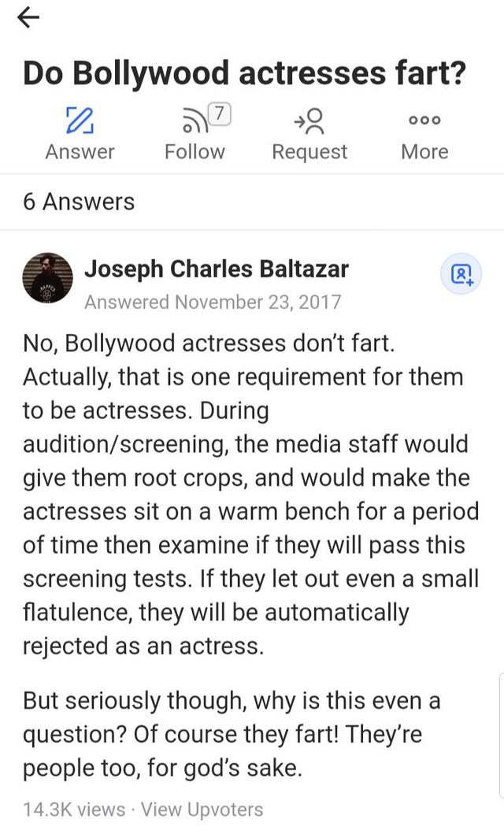Screen dimensions: 504x834
Task: Tap the Request label text
Action: click(x=309, y=152)
